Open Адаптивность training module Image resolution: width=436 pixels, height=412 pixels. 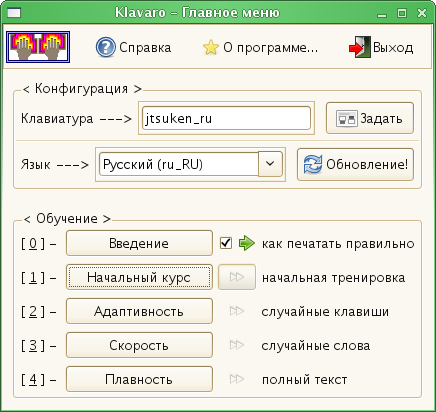point(139,311)
